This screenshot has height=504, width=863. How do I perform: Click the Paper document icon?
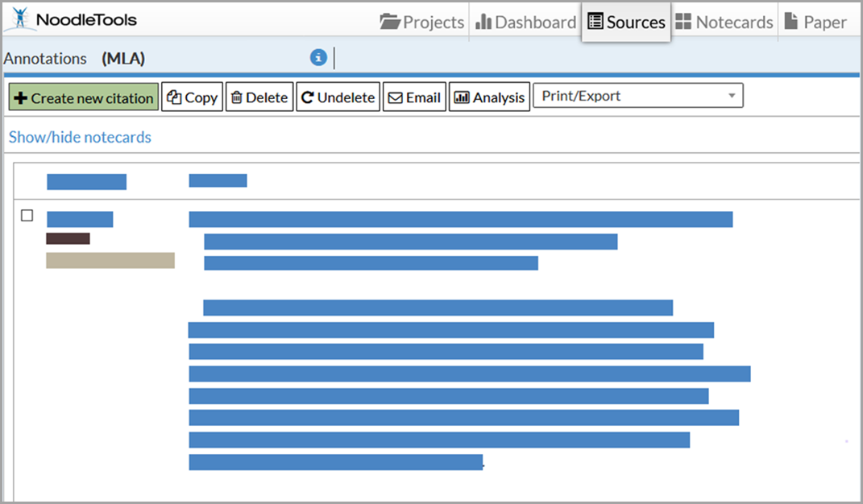(791, 22)
